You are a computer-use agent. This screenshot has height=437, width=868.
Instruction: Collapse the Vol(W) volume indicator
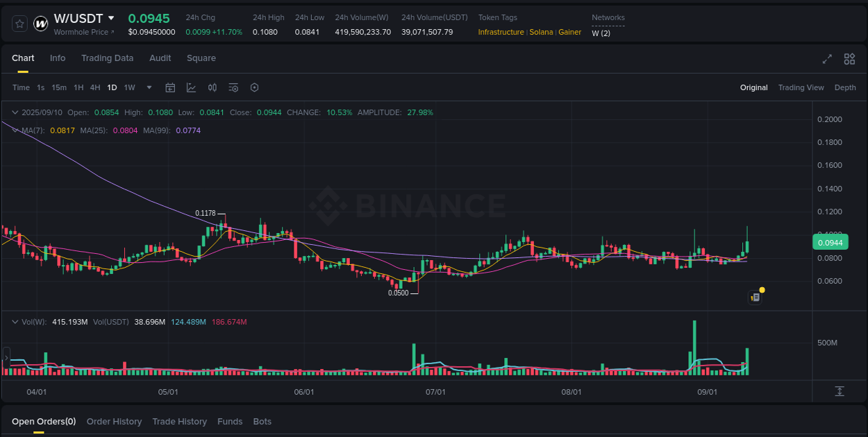coord(15,322)
